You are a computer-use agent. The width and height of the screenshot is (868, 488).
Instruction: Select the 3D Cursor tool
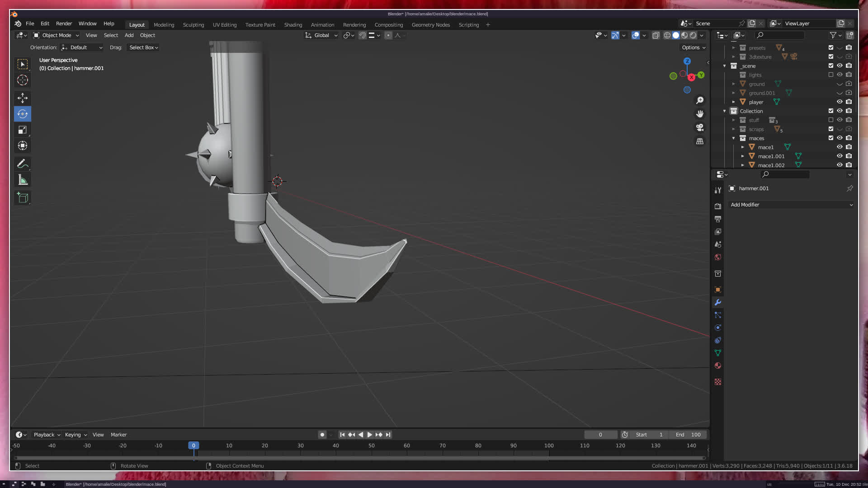[23, 80]
